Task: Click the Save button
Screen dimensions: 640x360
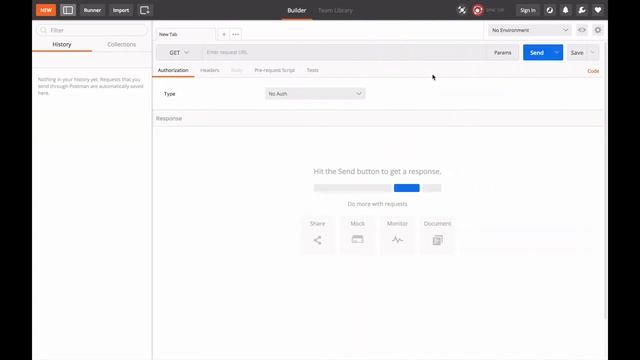Action: 577,53
